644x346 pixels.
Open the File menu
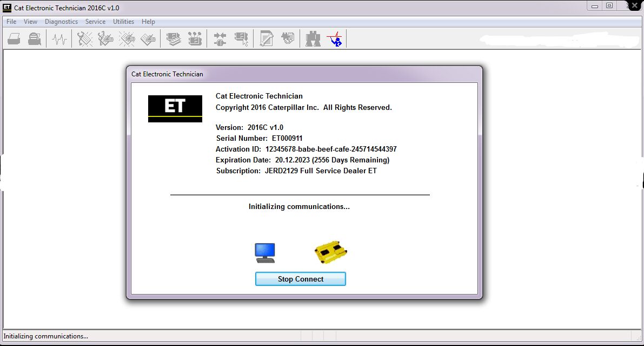[11, 22]
